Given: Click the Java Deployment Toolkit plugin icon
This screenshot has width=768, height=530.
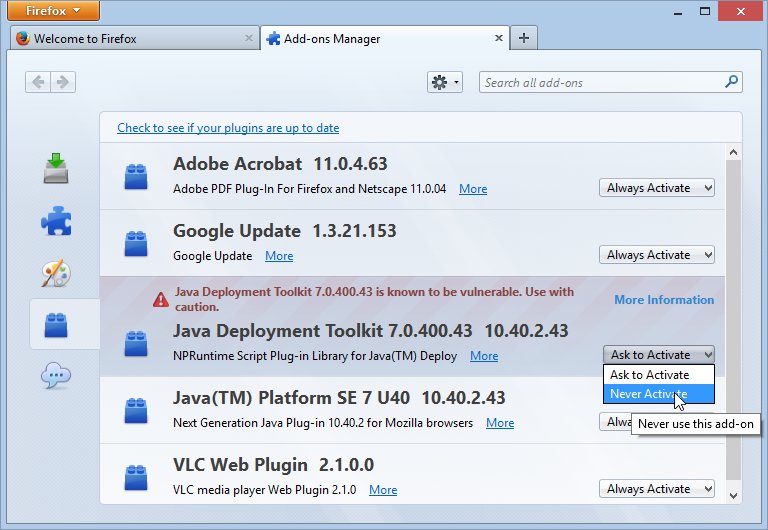Looking at the screenshot, I should [x=136, y=343].
